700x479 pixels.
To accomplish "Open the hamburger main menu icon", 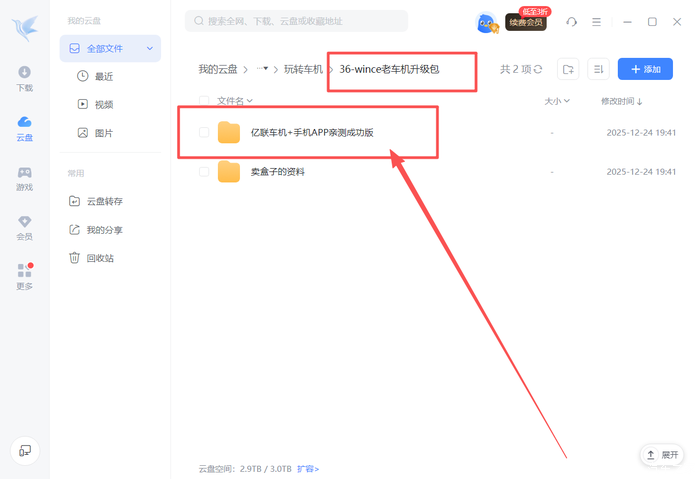I will [x=596, y=22].
